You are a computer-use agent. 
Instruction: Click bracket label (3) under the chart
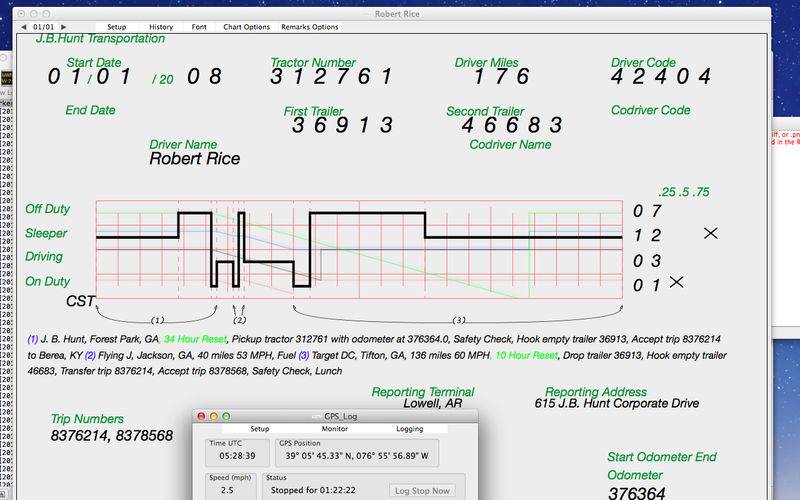point(459,320)
